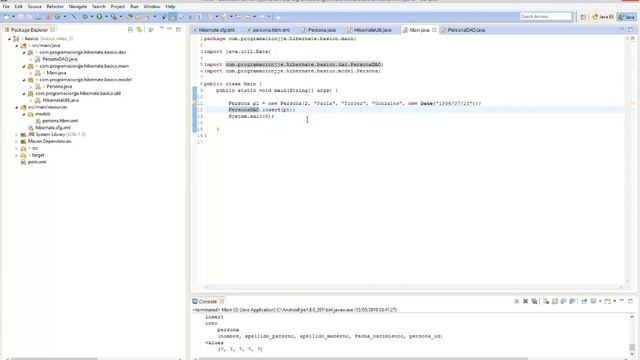The height and width of the screenshot is (360, 640).
Task: Click the Collapse All icon in Package Explorer
Action: 130,30
